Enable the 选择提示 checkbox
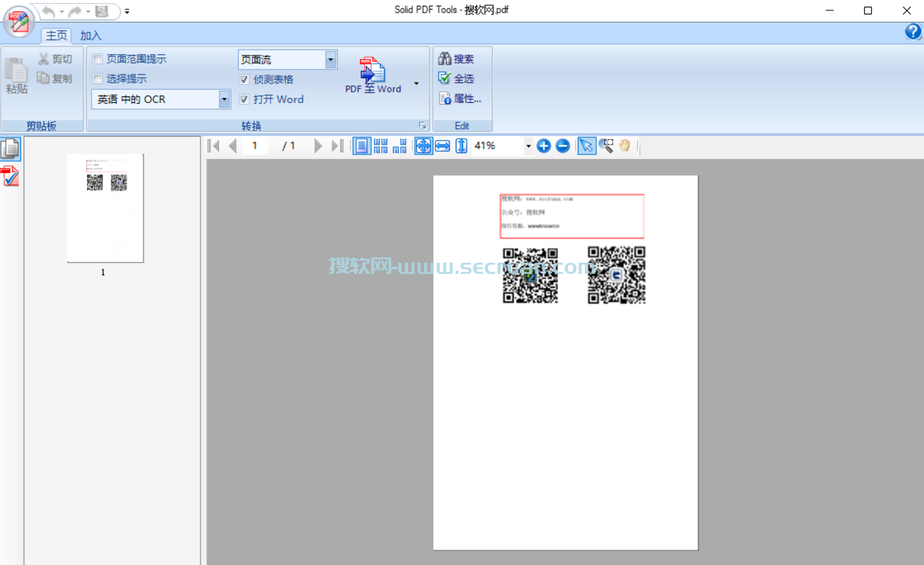 coord(98,79)
